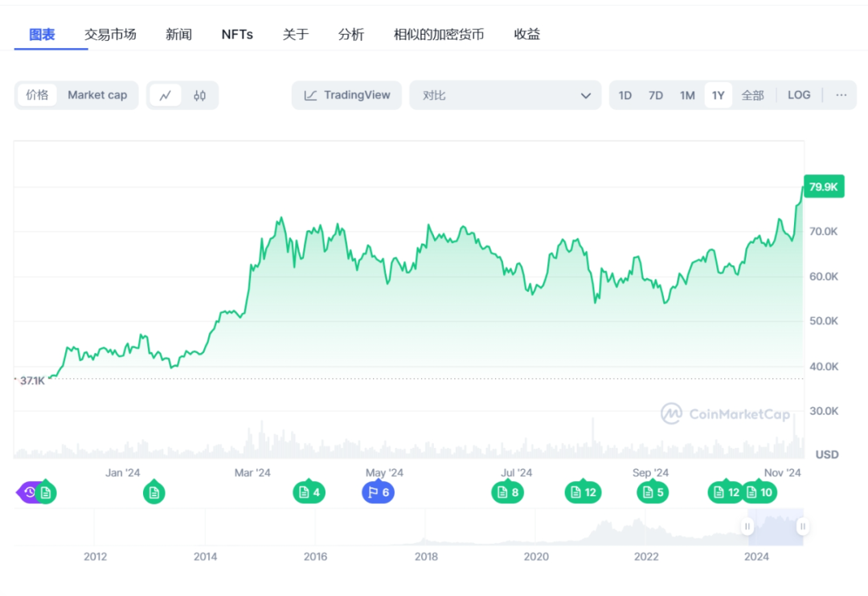Click the blue flag event marker under May '24

(x=378, y=492)
